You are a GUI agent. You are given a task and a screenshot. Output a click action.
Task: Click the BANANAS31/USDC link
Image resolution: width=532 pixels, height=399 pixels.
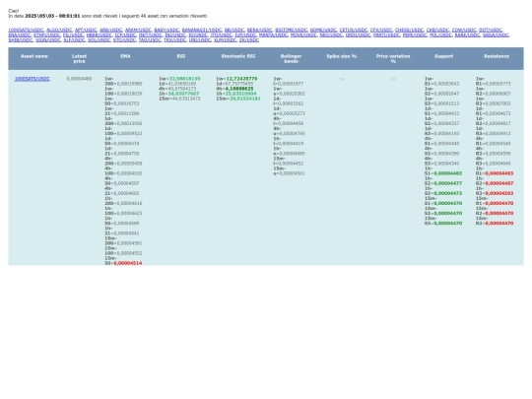202,30
